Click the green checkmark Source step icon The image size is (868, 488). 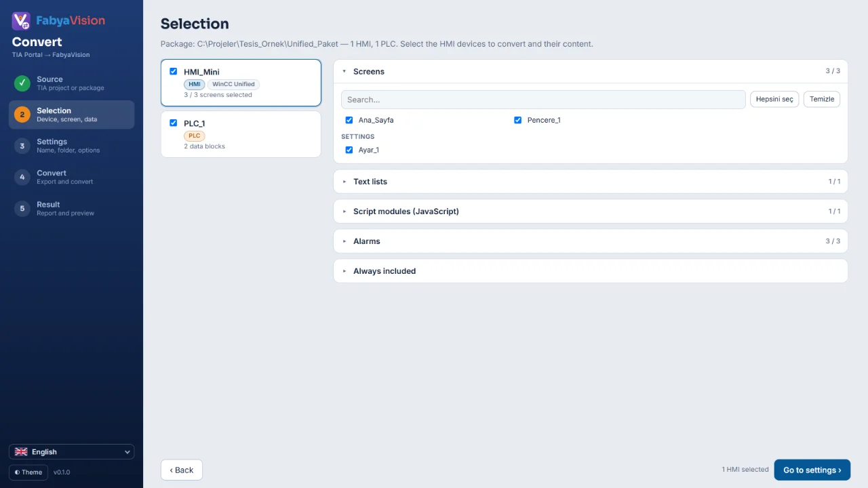[x=22, y=83]
